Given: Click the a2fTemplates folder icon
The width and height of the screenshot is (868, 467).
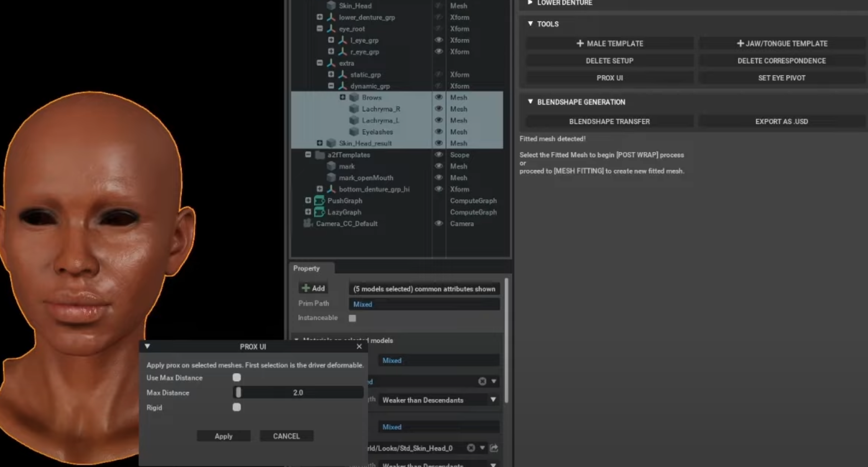Looking at the screenshot, I should click(320, 155).
